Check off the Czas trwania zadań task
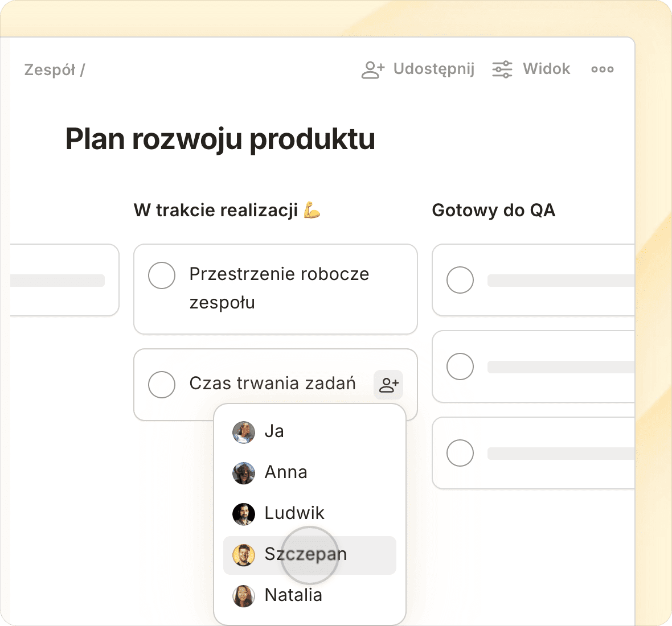The width and height of the screenshot is (672, 626). [x=162, y=385]
